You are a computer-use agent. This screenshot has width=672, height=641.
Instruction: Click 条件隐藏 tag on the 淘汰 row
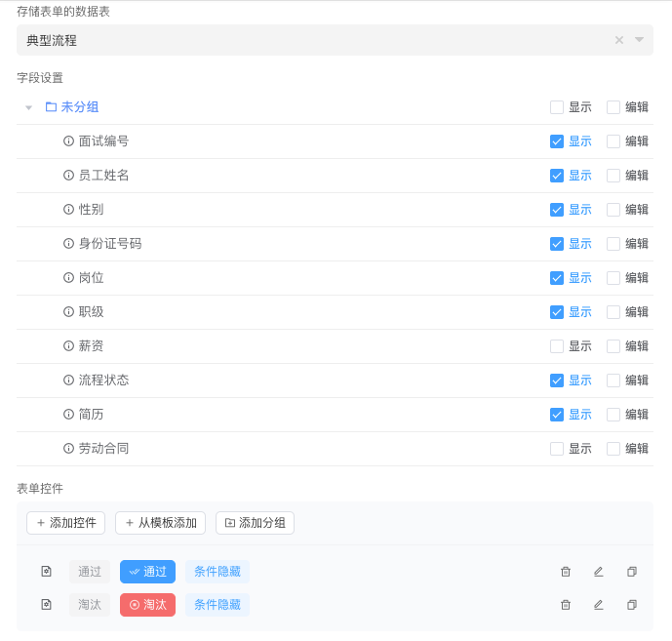[x=217, y=605]
